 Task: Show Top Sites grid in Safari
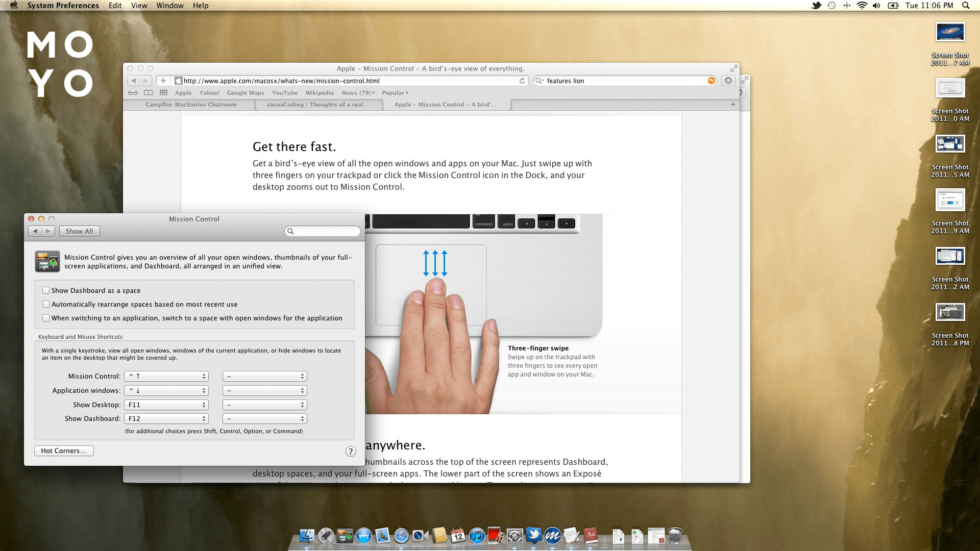(163, 93)
